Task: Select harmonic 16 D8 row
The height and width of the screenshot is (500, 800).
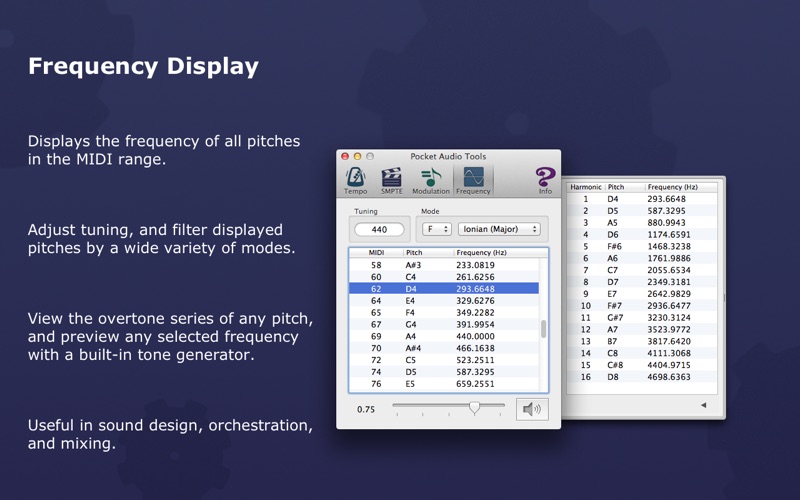Action: [x=645, y=377]
